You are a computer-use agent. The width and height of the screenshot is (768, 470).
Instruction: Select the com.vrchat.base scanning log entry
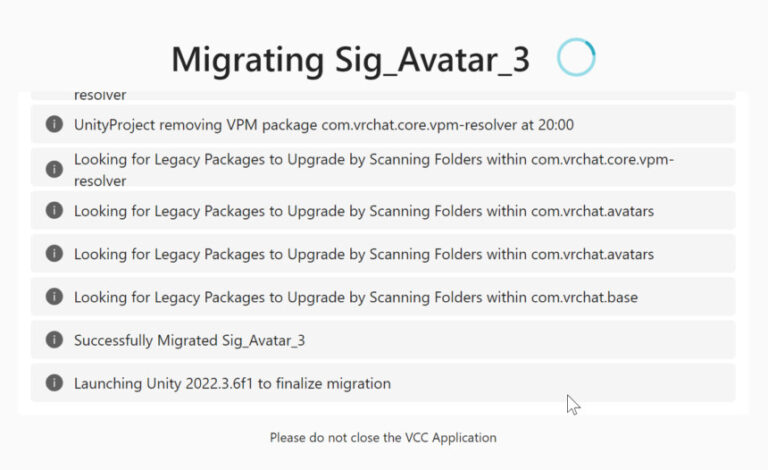coord(355,297)
